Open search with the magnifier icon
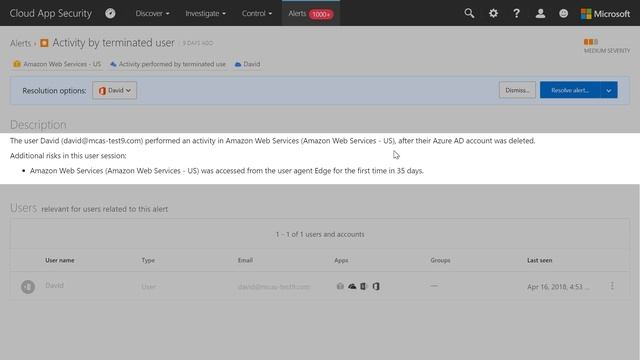Viewport: 640px width, 360px height. point(469,13)
